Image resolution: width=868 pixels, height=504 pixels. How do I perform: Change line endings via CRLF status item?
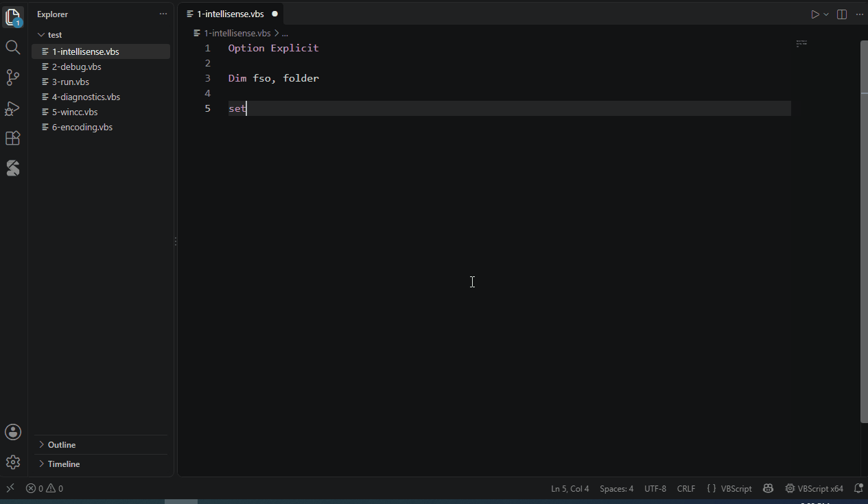pyautogui.click(x=686, y=489)
